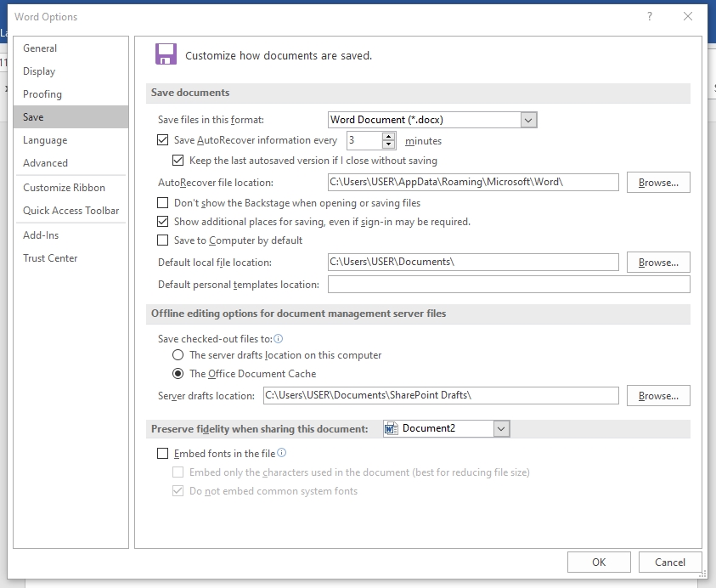Open the Advanced options category
Viewport: 716px width, 588px height.
pyautogui.click(x=46, y=163)
